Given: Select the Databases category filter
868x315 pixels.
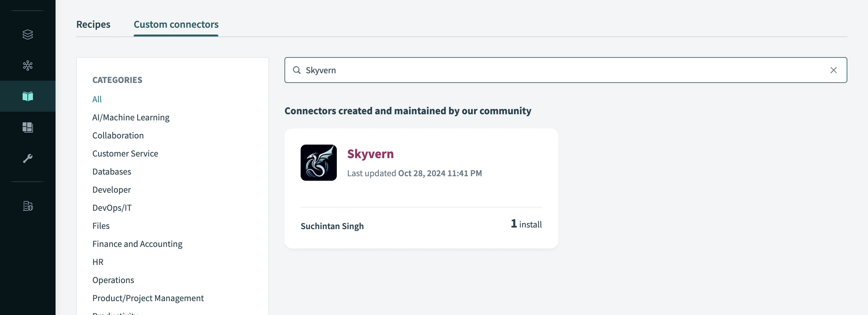Looking at the screenshot, I should [x=111, y=171].
